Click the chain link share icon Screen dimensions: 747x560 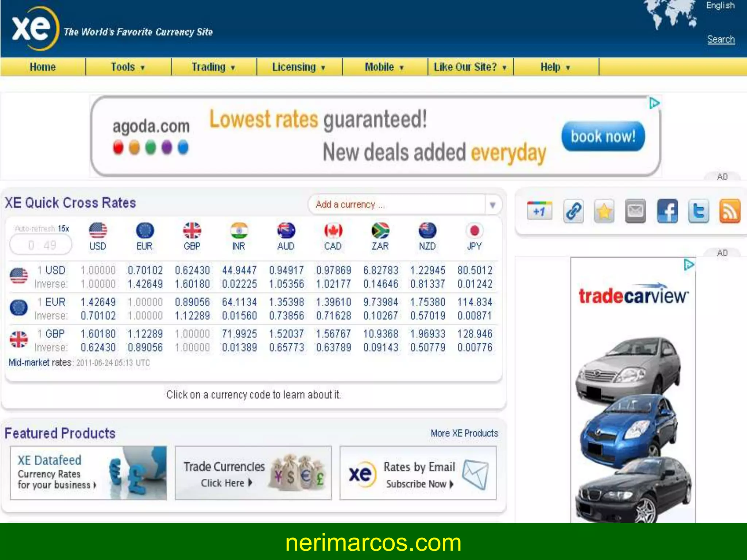coord(573,211)
